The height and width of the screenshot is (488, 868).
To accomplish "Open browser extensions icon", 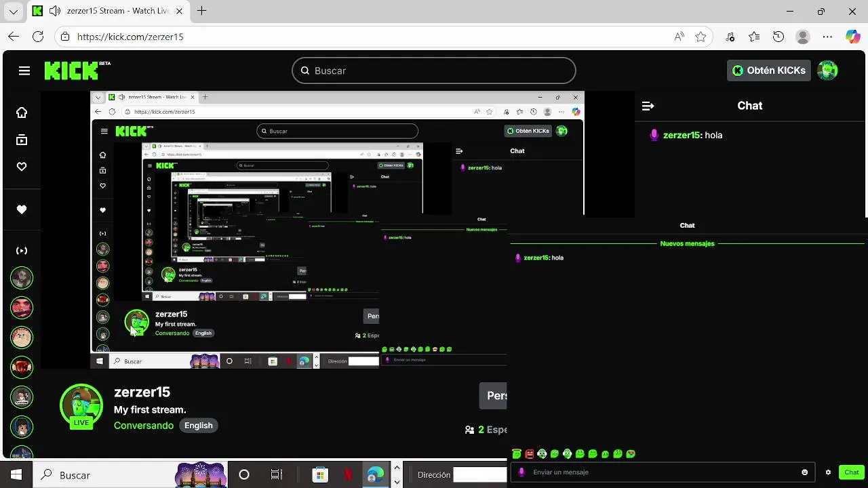I will click(730, 37).
